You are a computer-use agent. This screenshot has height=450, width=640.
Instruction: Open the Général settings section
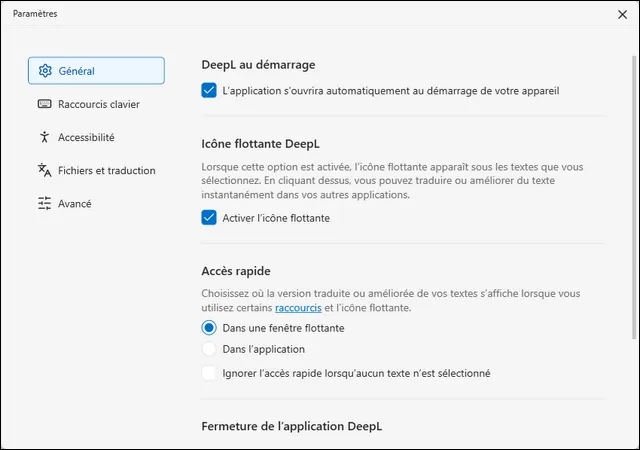[x=96, y=71]
